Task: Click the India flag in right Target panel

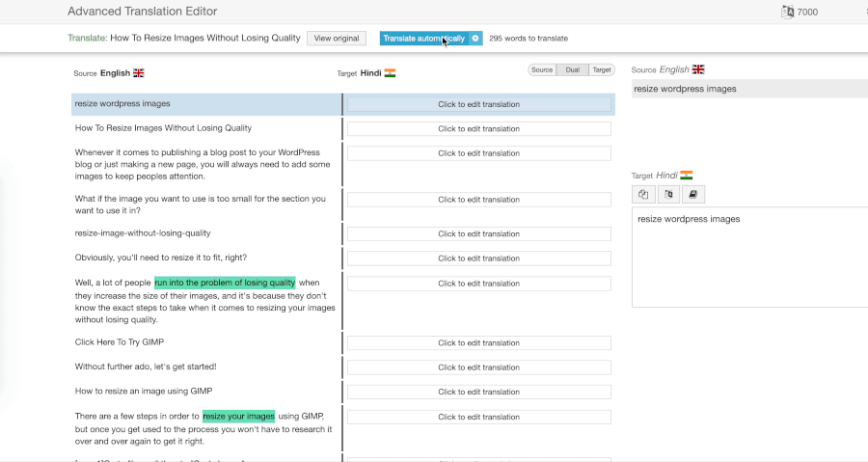Action: (687, 176)
